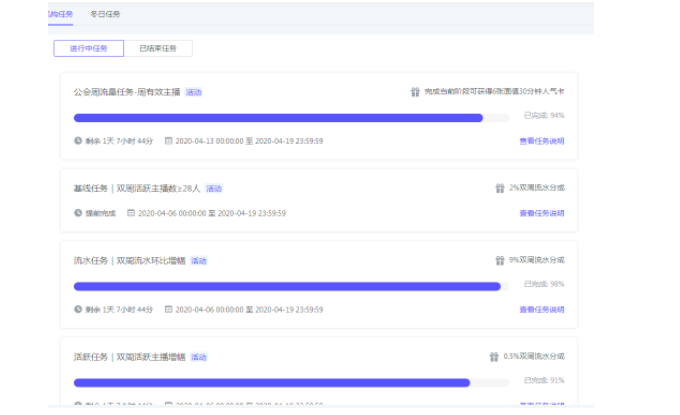Click gift icon on 公会周流量任务 card
This screenshot has height=415, width=680.
click(x=415, y=92)
